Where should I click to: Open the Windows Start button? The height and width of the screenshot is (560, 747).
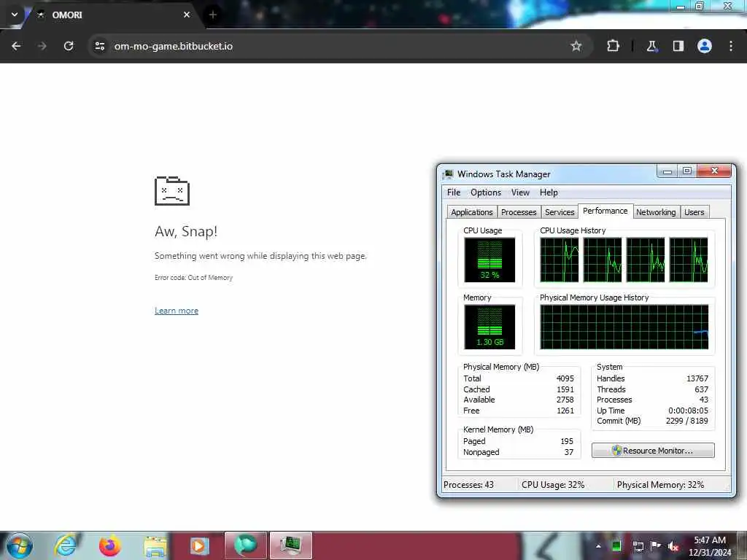(20, 545)
